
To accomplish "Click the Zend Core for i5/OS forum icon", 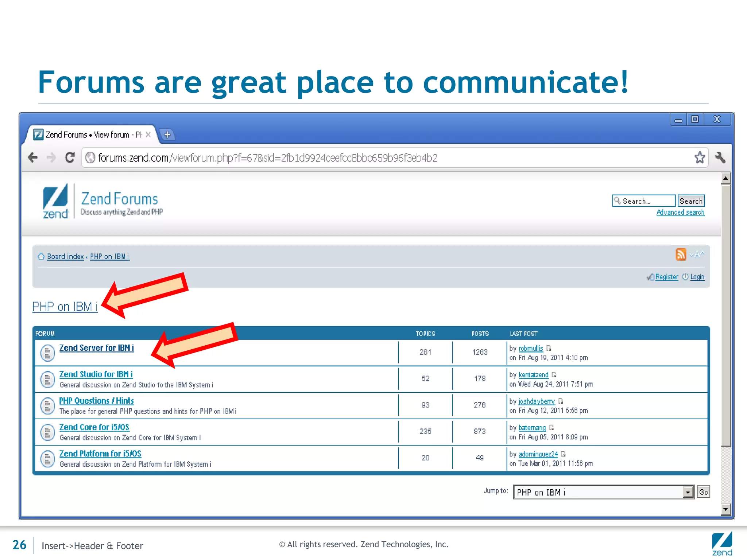I will click(x=47, y=432).
